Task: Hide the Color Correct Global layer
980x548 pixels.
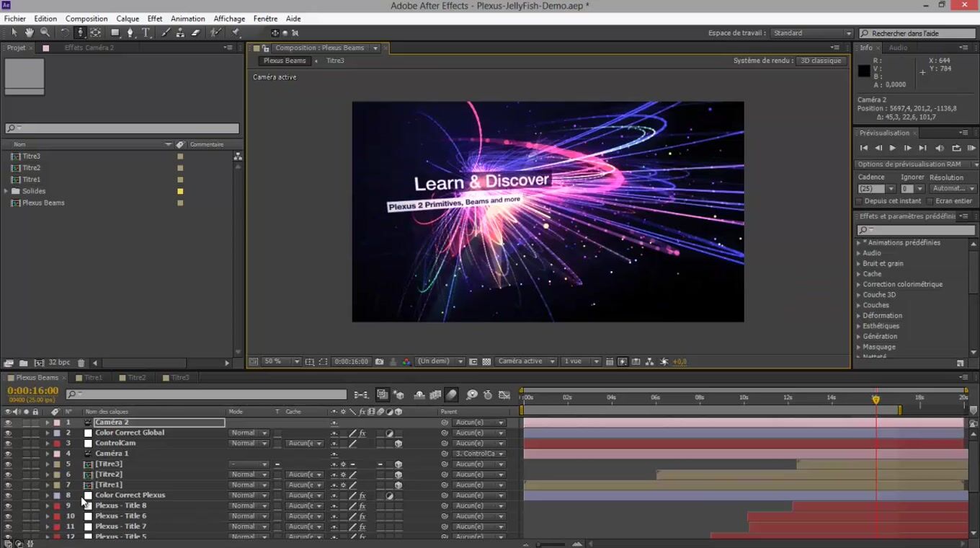Action: click(8, 433)
